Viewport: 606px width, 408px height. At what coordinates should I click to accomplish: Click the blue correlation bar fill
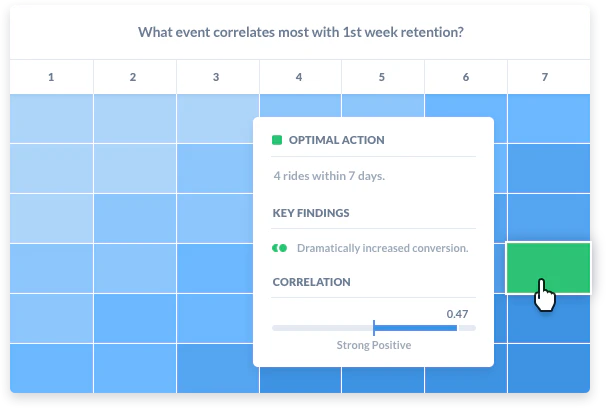(415, 328)
